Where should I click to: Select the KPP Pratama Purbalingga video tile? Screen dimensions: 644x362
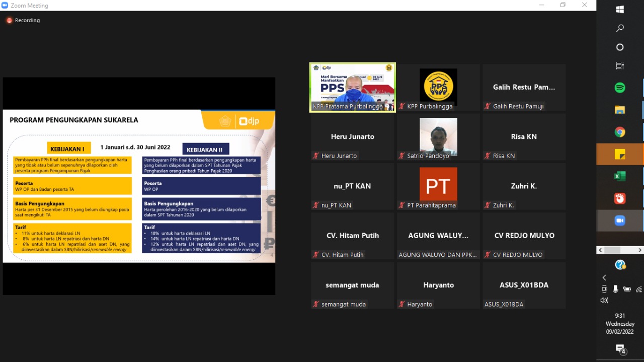352,87
